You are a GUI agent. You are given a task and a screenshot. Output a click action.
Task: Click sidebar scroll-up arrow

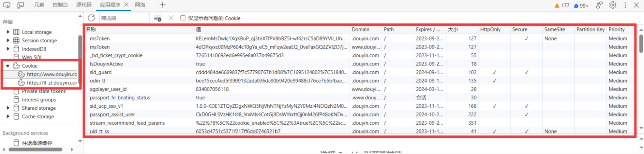[80, 16]
